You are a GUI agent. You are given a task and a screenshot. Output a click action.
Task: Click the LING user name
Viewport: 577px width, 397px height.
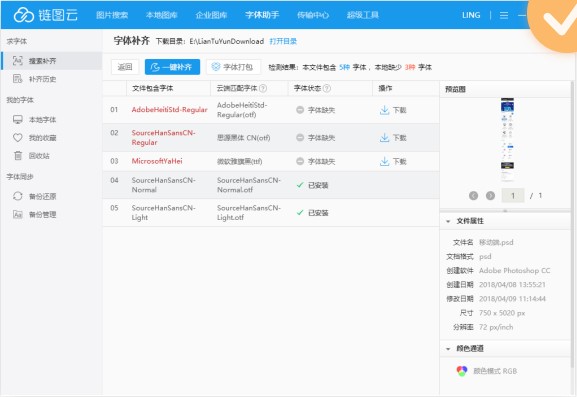471,15
